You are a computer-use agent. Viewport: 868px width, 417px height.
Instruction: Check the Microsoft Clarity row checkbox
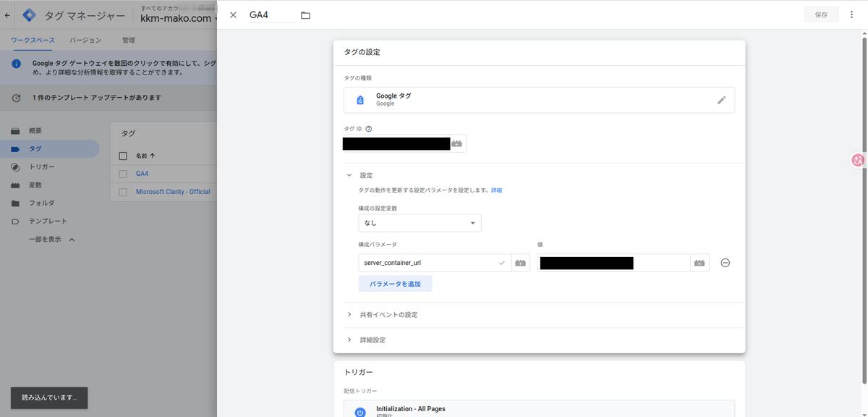tap(123, 192)
